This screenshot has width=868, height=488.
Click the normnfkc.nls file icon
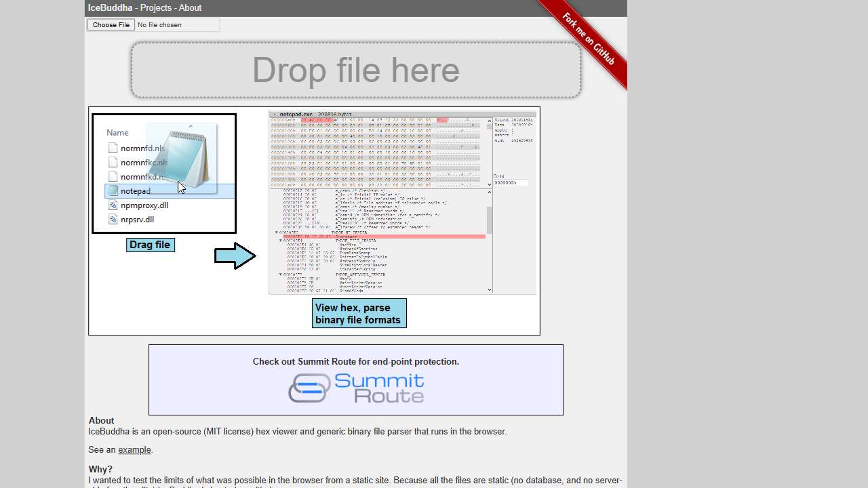113,162
